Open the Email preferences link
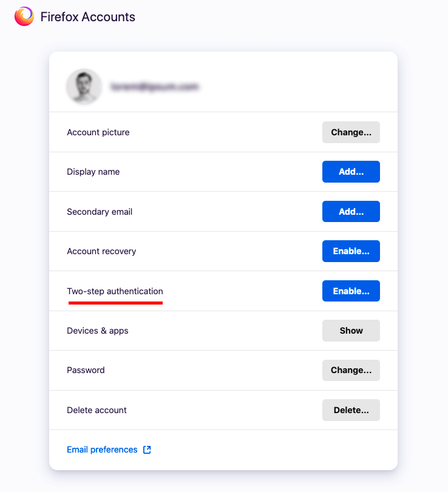The height and width of the screenshot is (492, 448). coord(102,450)
